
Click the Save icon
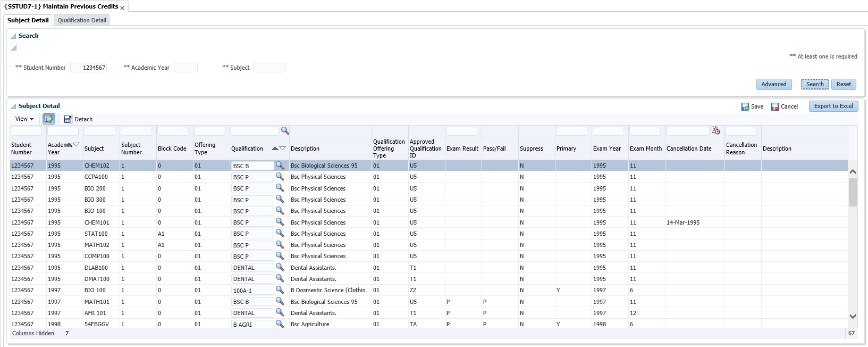click(x=745, y=106)
